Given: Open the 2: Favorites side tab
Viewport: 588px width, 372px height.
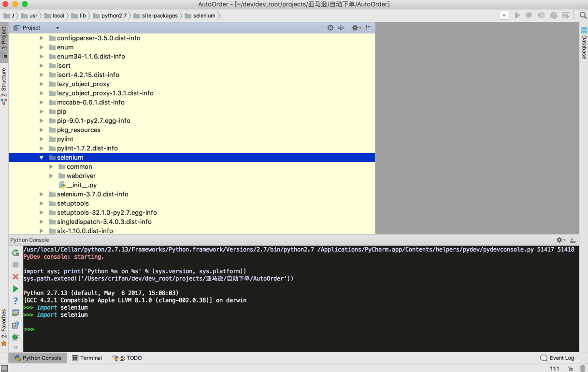Looking at the screenshot, I should tap(4, 328).
